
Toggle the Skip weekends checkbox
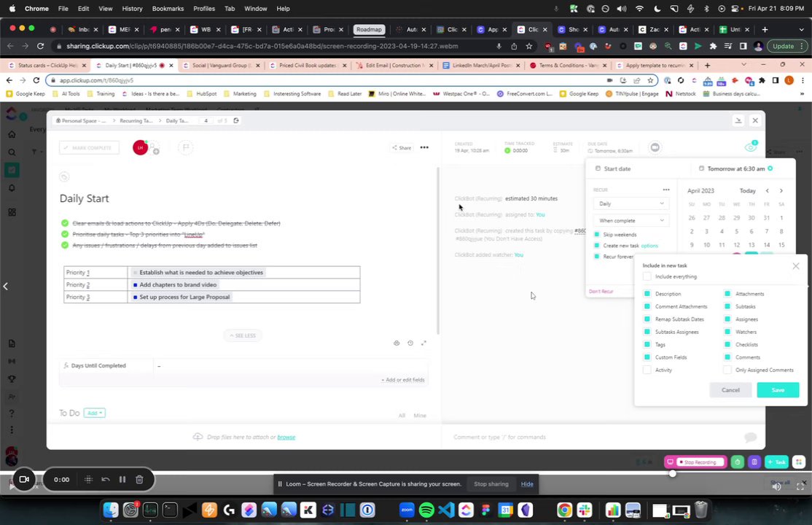[x=596, y=235]
